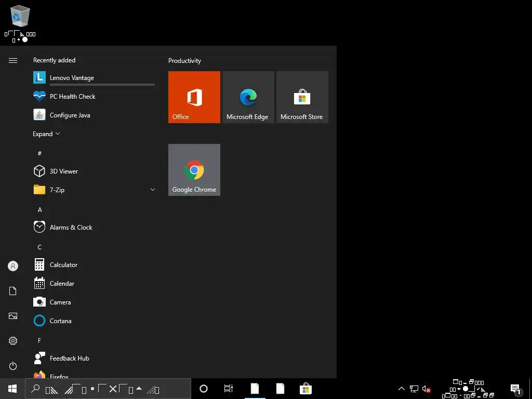Launch Cortana from the app list
Image resolution: width=532 pixels, height=399 pixels.
click(94, 321)
